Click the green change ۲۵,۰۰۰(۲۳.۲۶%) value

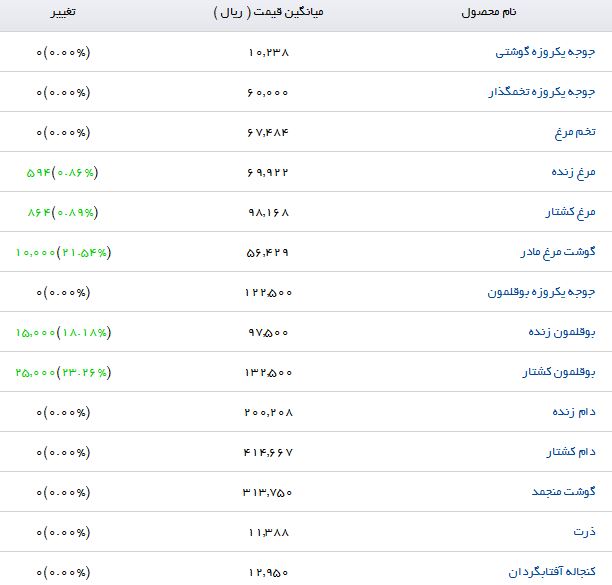64,373
